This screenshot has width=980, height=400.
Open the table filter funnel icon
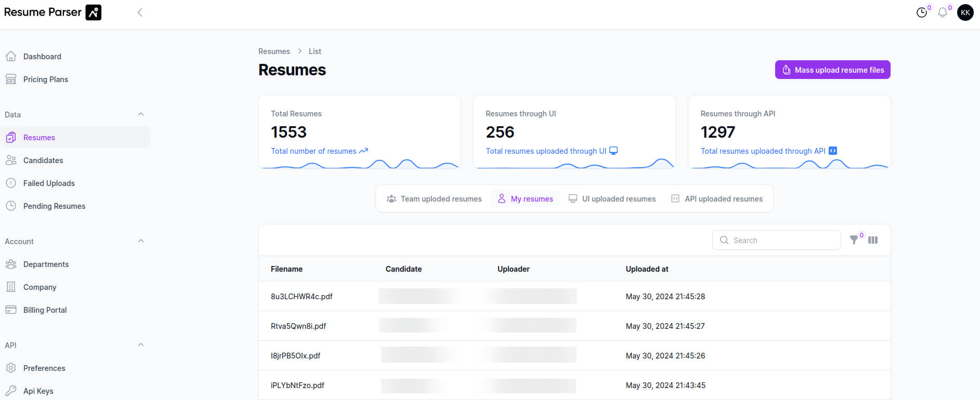tap(854, 240)
